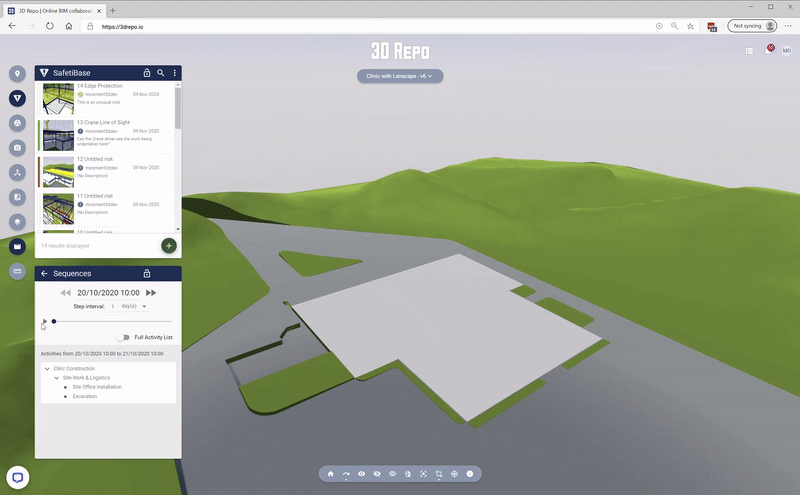This screenshot has height=495, width=800.
Task: Open the Measurements ruler sidebar button
Action: coord(17,271)
